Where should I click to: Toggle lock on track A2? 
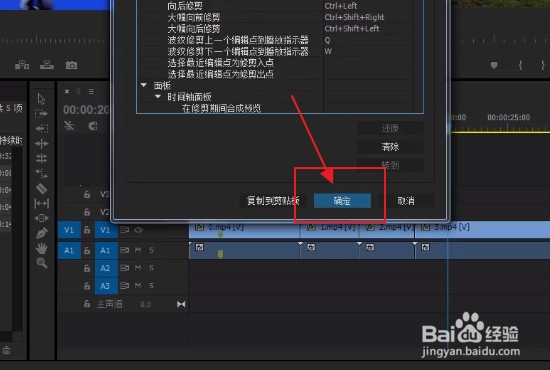(x=87, y=268)
